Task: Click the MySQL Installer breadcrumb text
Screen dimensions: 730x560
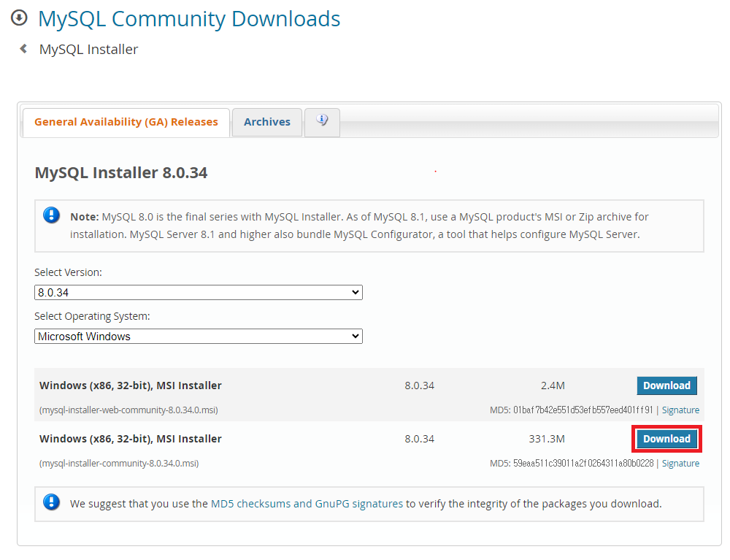Action: (88, 50)
